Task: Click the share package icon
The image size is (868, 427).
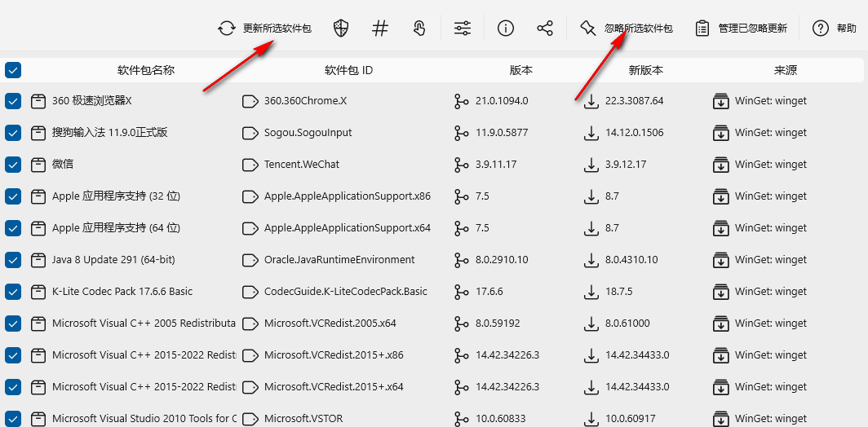Action: [x=545, y=29]
